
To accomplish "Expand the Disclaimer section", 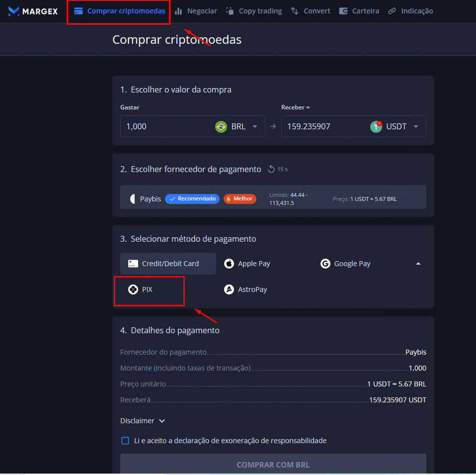I will 143,421.
